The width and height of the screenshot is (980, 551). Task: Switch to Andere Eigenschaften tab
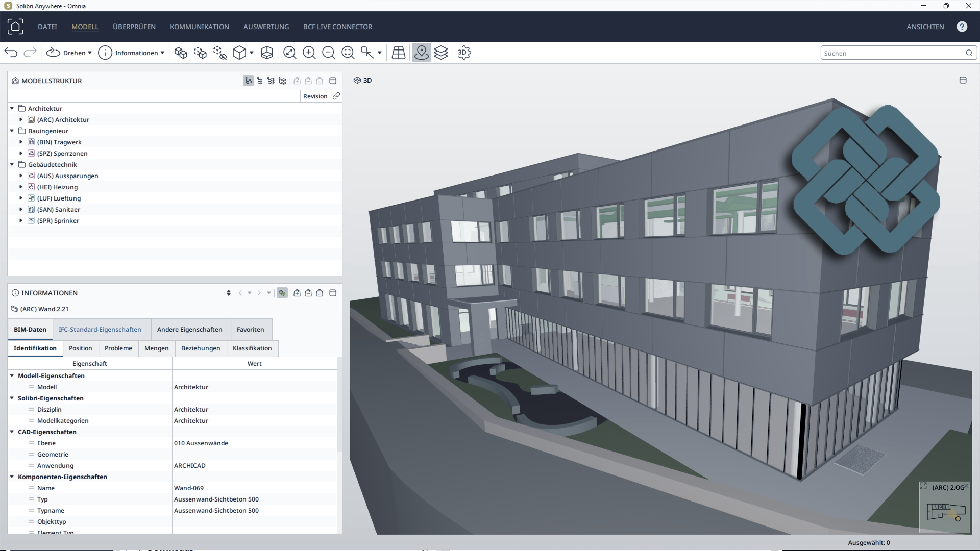tap(190, 330)
